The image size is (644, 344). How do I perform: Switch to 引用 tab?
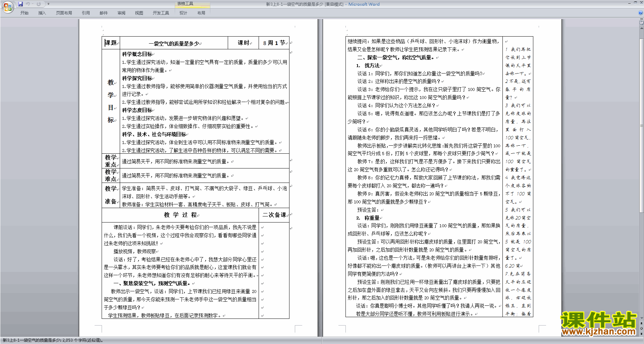click(x=86, y=13)
